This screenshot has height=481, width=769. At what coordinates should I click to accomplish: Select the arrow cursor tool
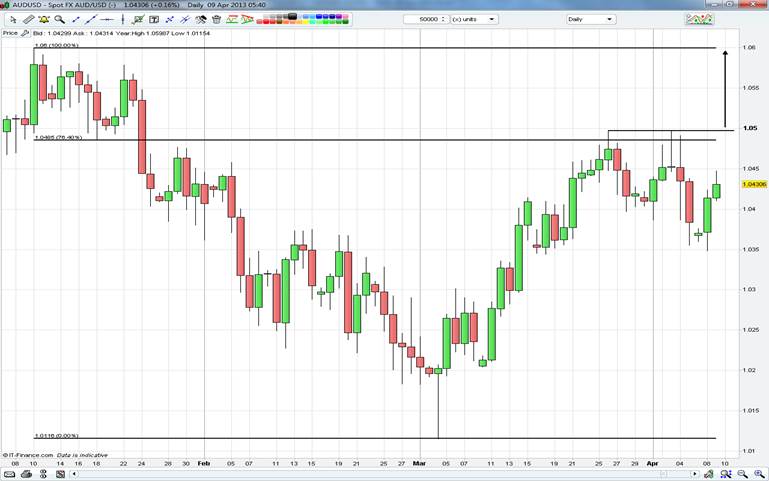(13, 20)
